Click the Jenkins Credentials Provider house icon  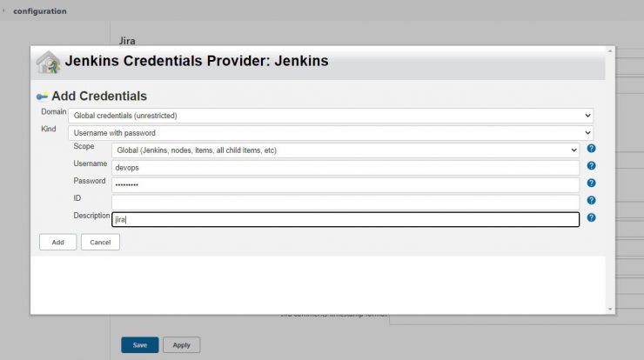click(48, 63)
